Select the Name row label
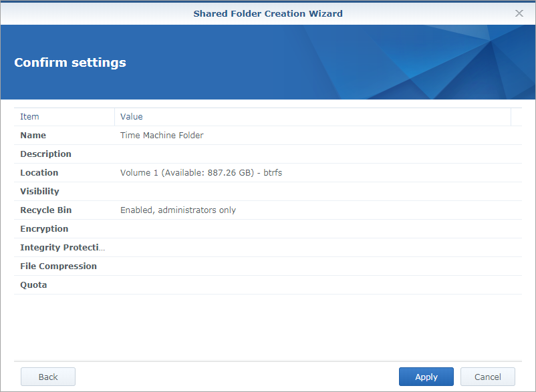536x392 pixels. 33,135
